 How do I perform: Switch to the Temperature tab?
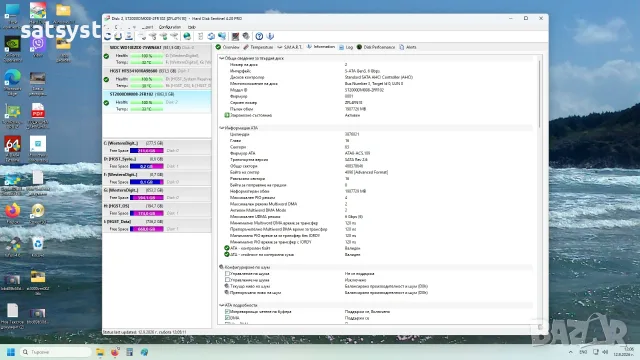[258, 47]
